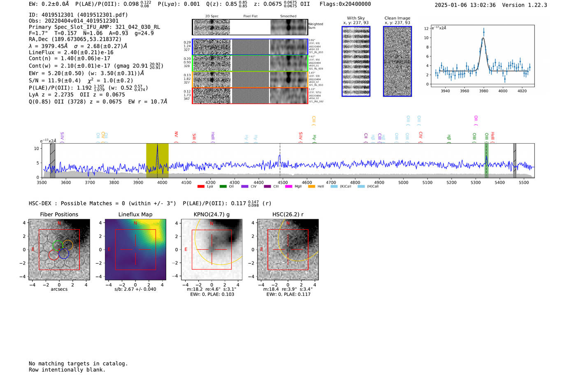Open the With Sky cutout image
Viewport: 576px width, 392px height.
tap(356, 61)
